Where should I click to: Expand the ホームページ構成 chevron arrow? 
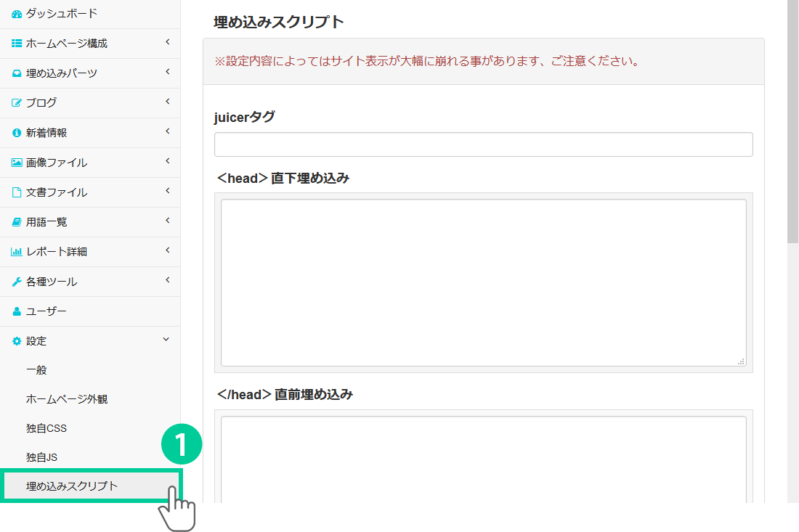[167, 43]
